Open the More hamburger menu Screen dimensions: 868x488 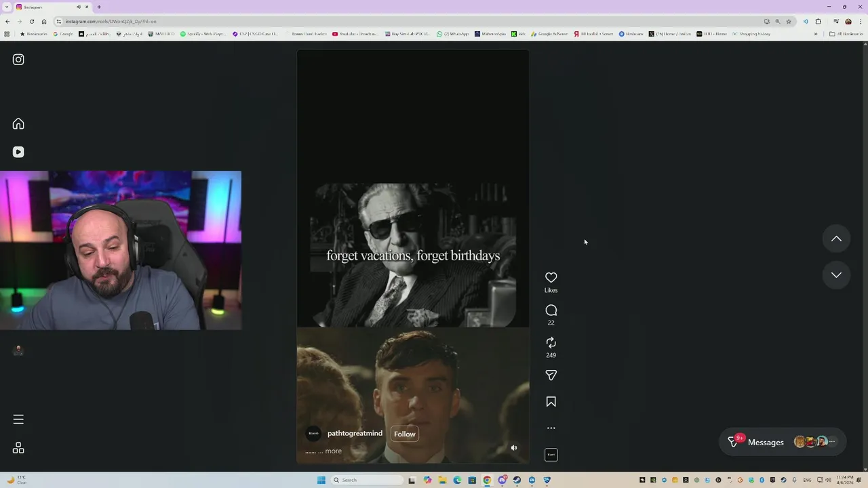[18, 420]
